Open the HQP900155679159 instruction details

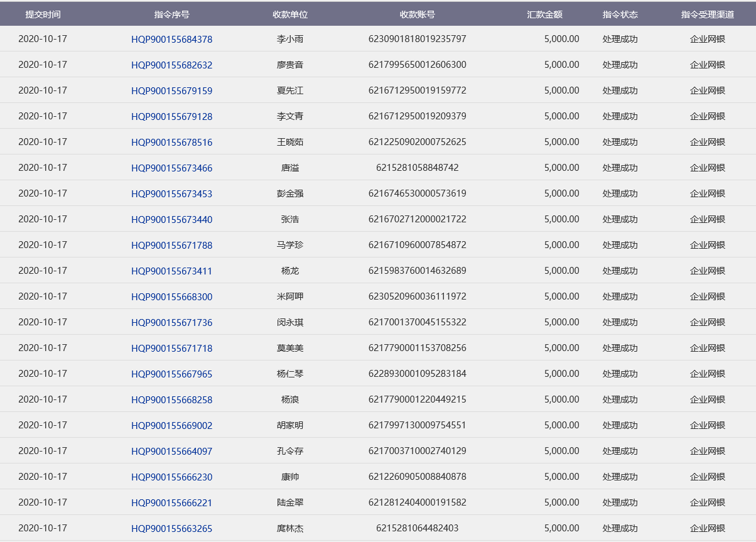point(171,91)
